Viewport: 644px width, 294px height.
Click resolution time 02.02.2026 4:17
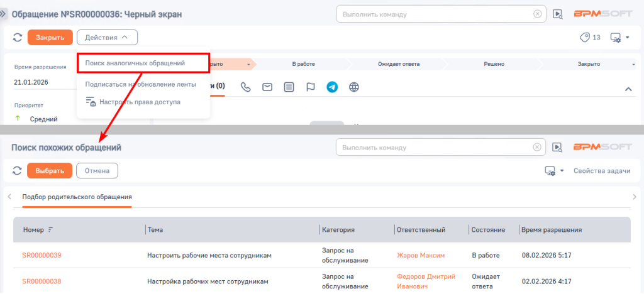click(x=547, y=281)
